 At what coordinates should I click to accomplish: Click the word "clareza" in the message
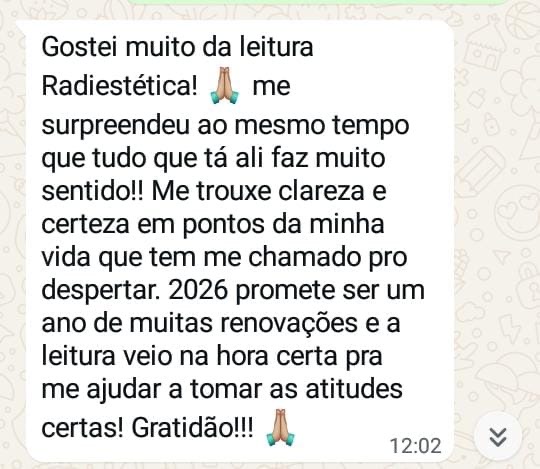(321, 190)
